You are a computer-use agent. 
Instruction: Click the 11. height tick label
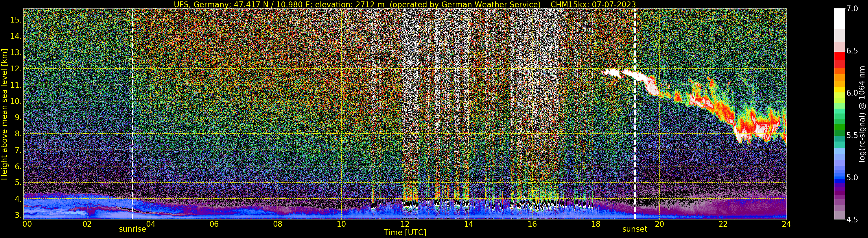tap(16, 85)
